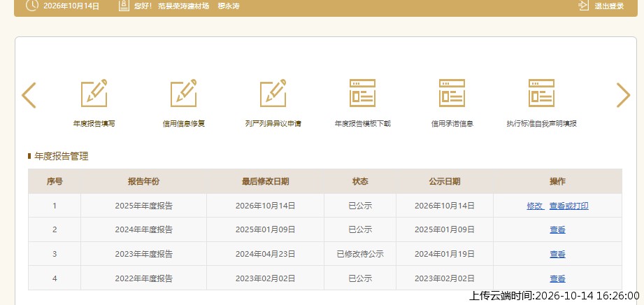This screenshot has width=644, height=305.
Task: Click the 序号 column header
Action: [55, 181]
